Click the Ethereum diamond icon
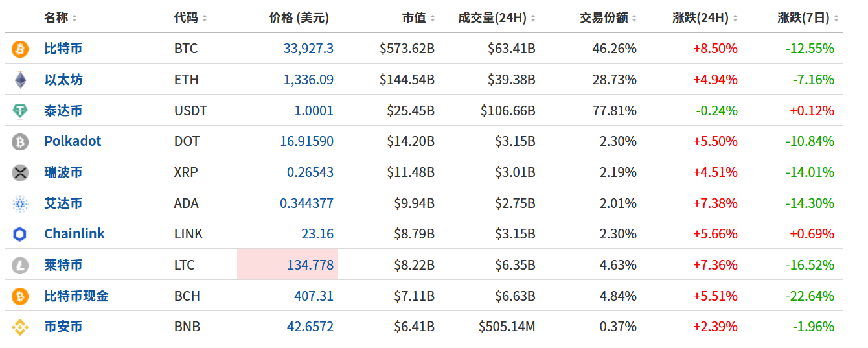The width and height of the screenshot is (868, 348). tap(20, 80)
